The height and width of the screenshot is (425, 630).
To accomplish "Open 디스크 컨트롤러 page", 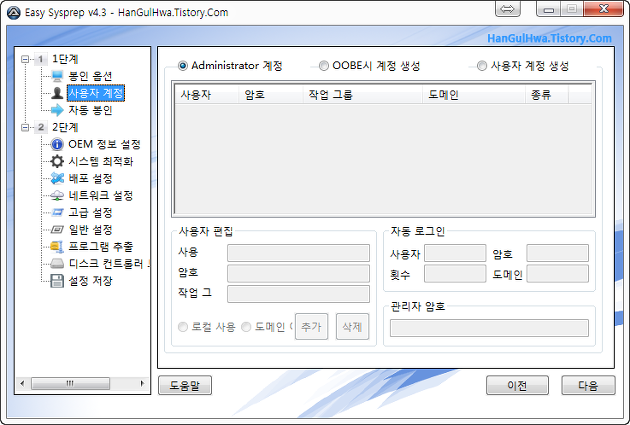I will click(x=108, y=264).
